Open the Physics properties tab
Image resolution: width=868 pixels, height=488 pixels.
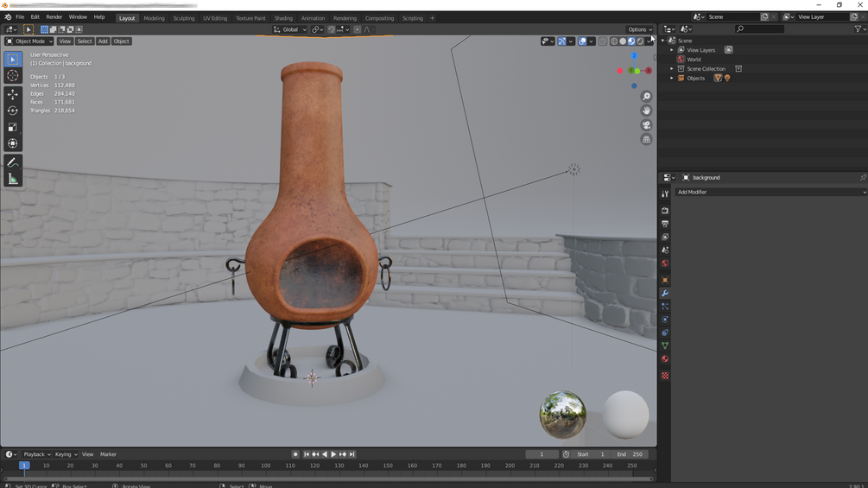coord(665,320)
